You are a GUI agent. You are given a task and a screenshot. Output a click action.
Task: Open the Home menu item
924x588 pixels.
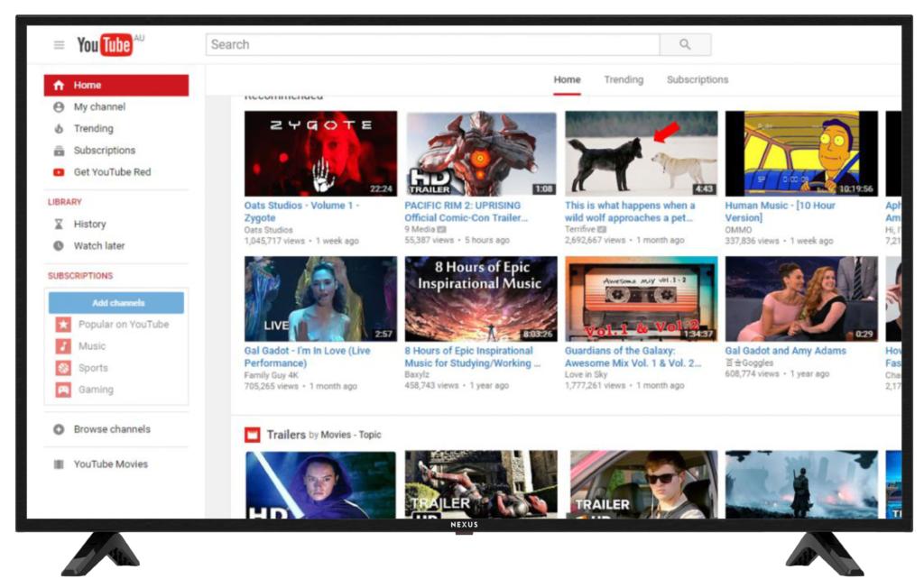coord(87,85)
